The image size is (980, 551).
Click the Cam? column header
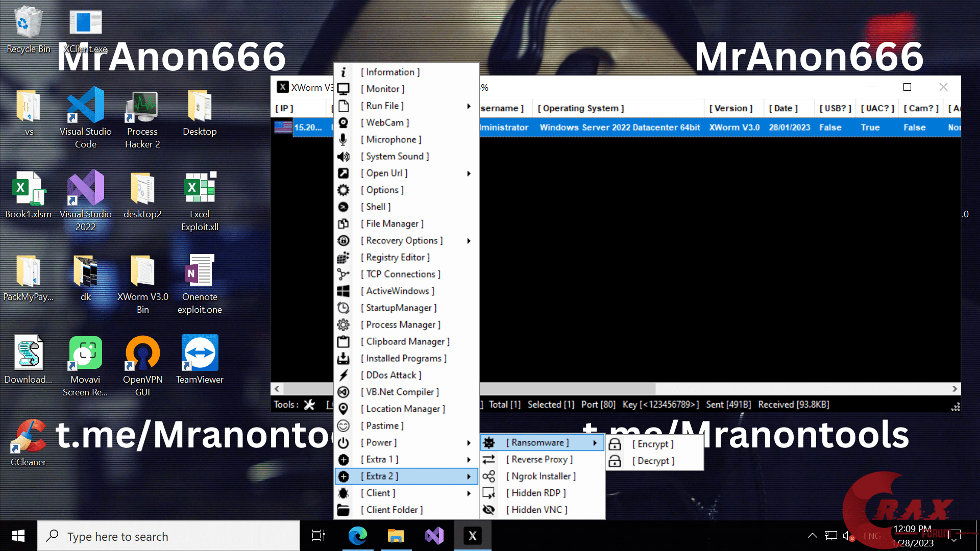tap(921, 108)
